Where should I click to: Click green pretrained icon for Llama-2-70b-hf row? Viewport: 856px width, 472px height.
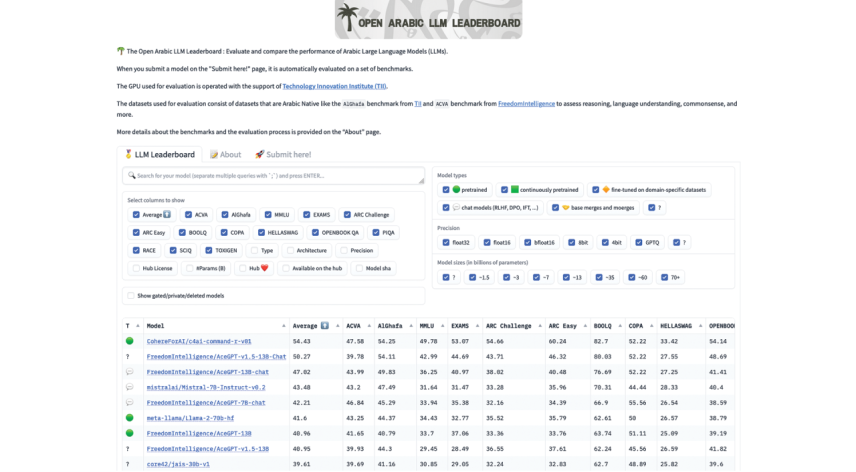[x=129, y=417]
